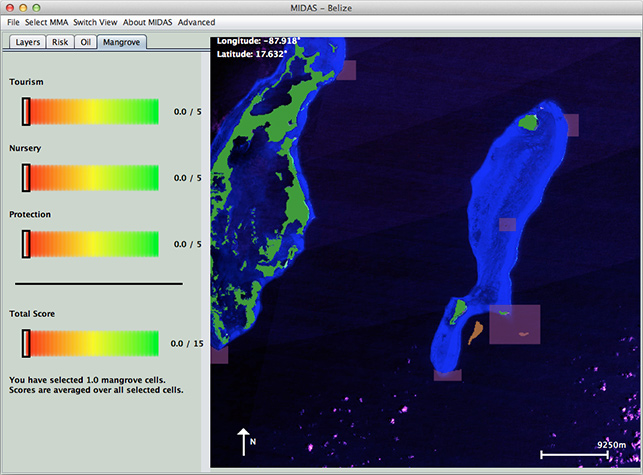Select the Mangrove tab

tap(121, 43)
